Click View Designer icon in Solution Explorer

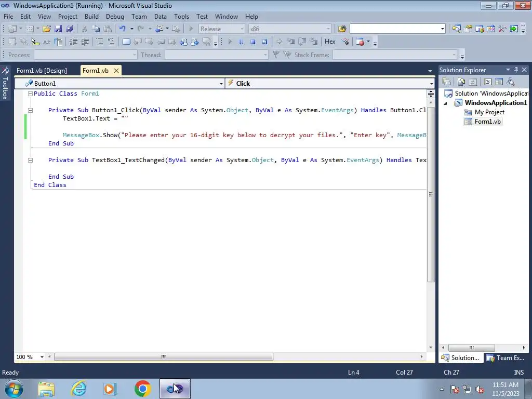click(x=499, y=82)
